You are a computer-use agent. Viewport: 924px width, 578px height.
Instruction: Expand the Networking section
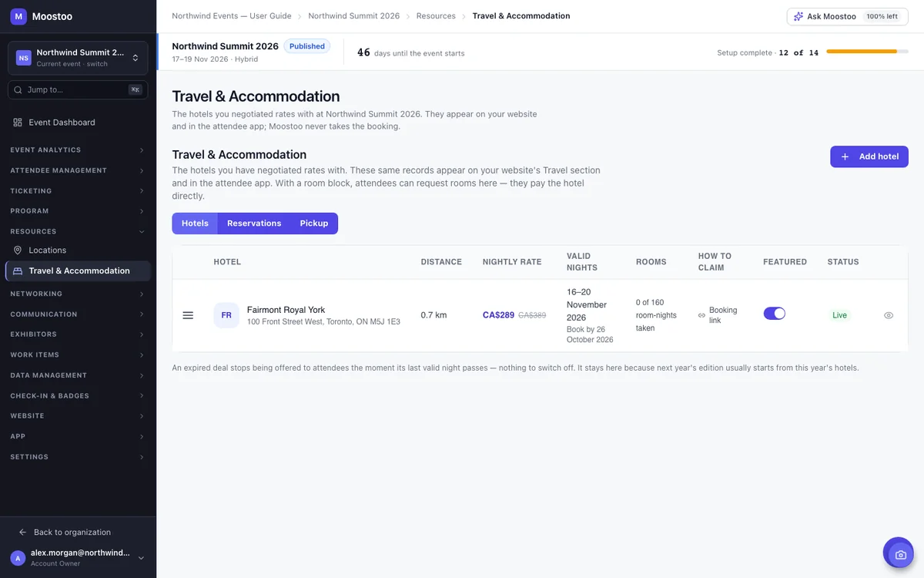78,294
